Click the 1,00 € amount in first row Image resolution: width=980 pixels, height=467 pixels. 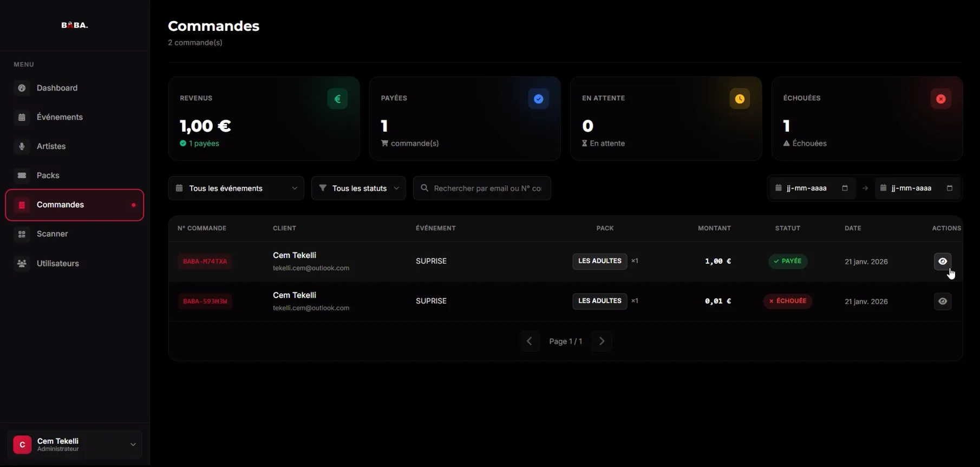point(718,261)
